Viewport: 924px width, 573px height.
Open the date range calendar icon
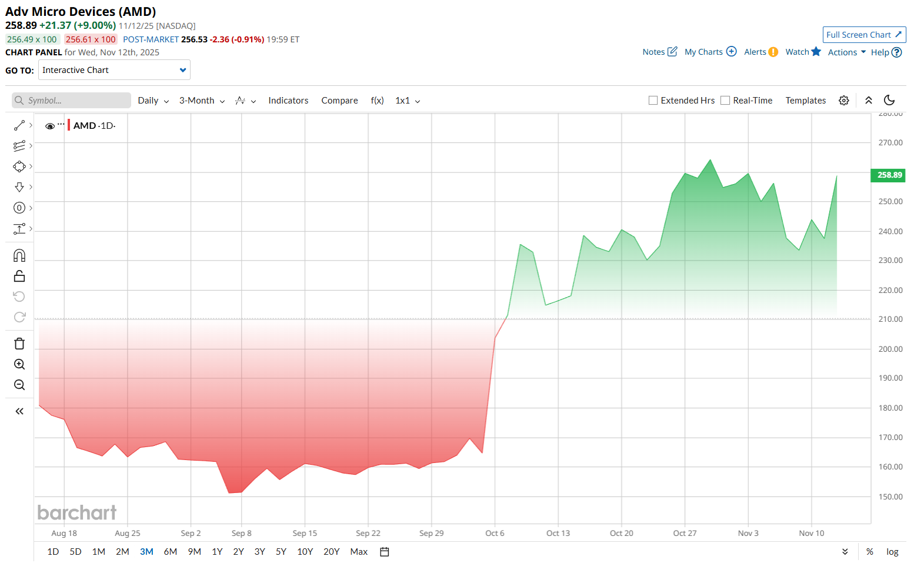(x=385, y=552)
